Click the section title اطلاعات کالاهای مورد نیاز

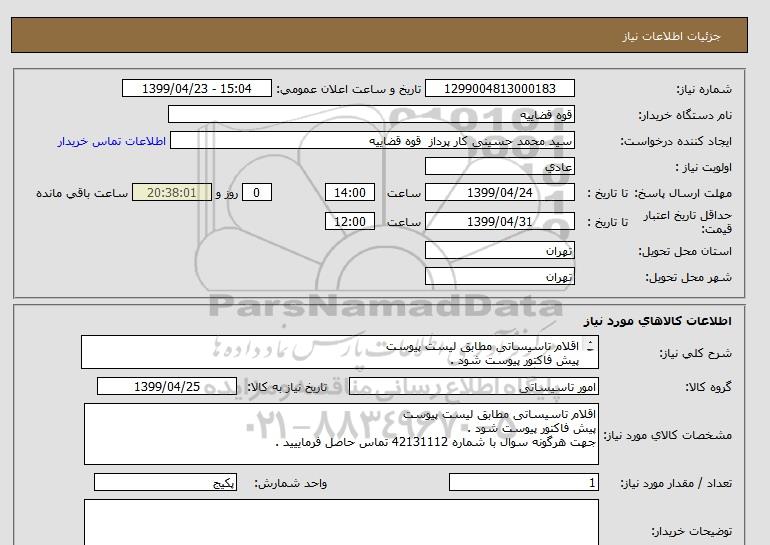click(x=658, y=321)
